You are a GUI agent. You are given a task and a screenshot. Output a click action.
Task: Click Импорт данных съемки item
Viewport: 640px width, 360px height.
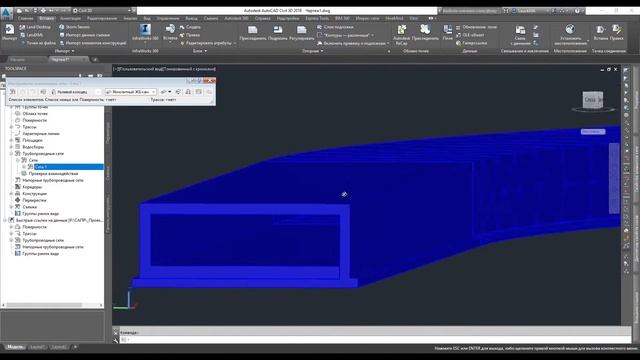(x=84, y=35)
